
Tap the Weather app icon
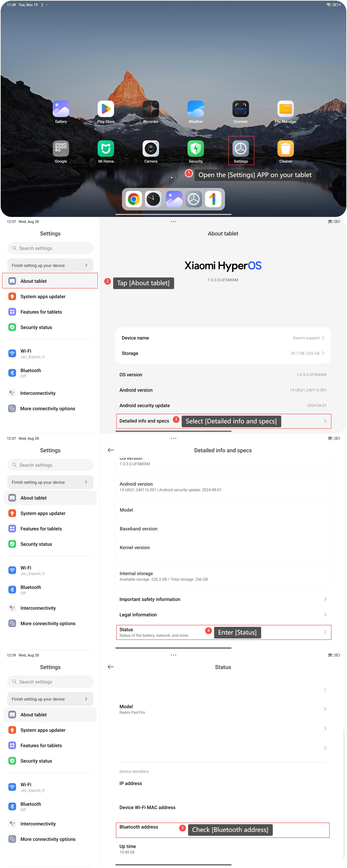[x=196, y=109]
